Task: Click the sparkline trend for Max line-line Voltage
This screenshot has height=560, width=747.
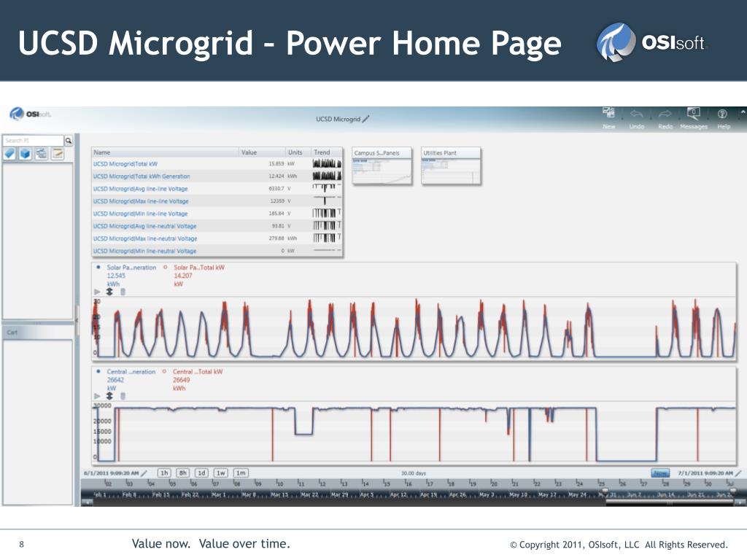Action: click(327, 201)
